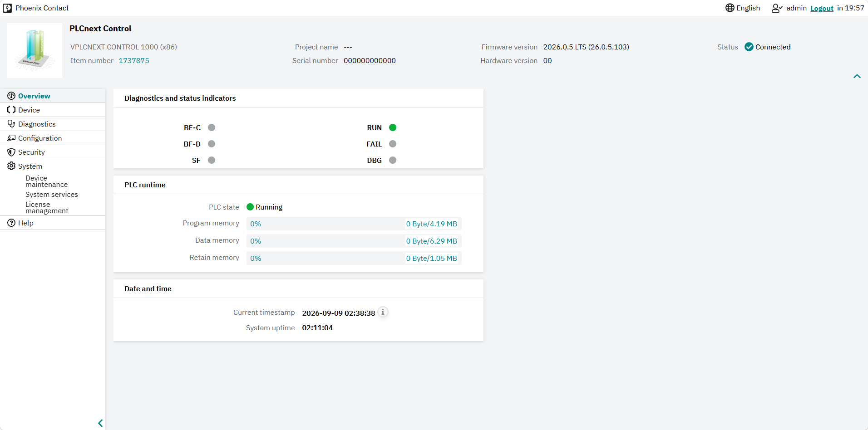The width and height of the screenshot is (868, 430).
Task: Click the SF indicator LED
Action: pos(212,160)
